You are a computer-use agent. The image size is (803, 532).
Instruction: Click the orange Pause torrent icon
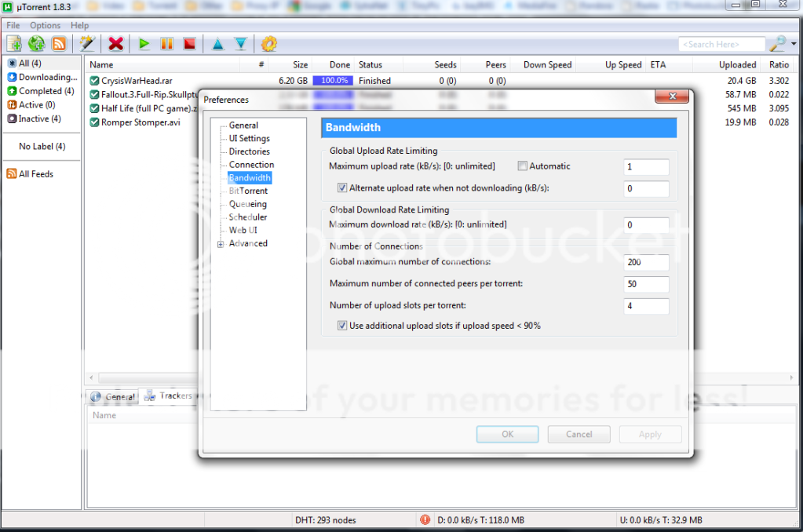click(166, 44)
